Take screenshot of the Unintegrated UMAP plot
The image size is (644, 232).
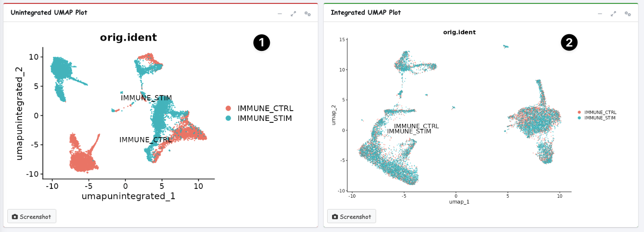(32, 216)
